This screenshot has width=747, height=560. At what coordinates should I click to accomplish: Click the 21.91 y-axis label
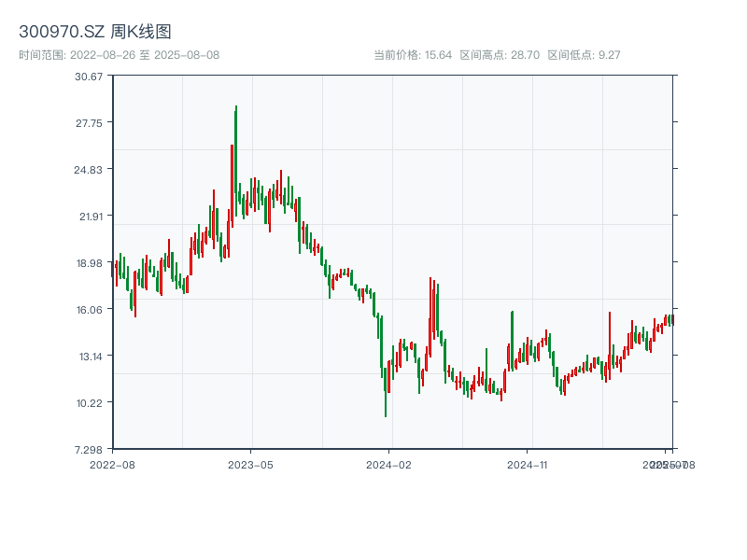coord(90,216)
